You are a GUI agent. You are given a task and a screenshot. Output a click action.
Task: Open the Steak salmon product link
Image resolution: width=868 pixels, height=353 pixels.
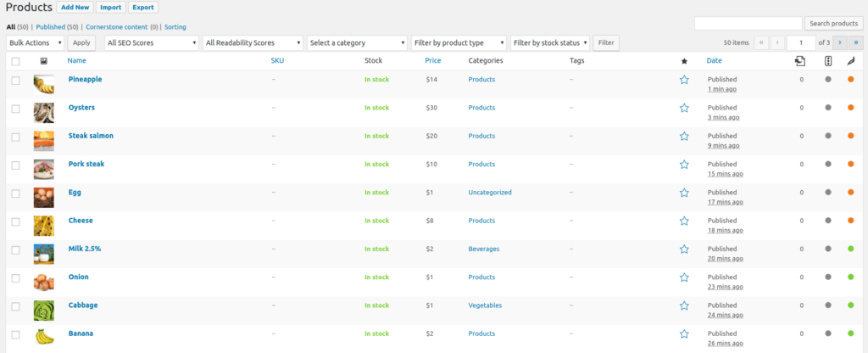point(91,136)
